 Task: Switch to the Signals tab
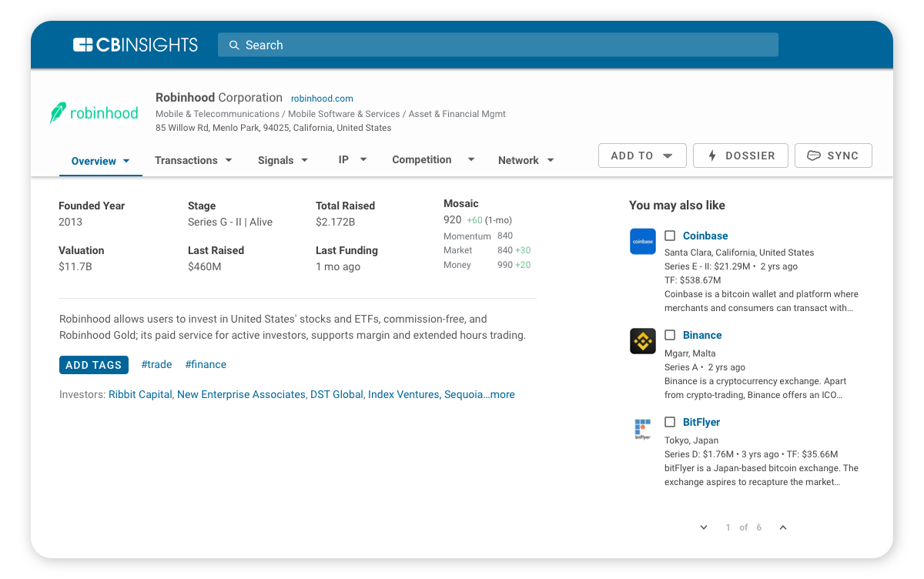(276, 160)
